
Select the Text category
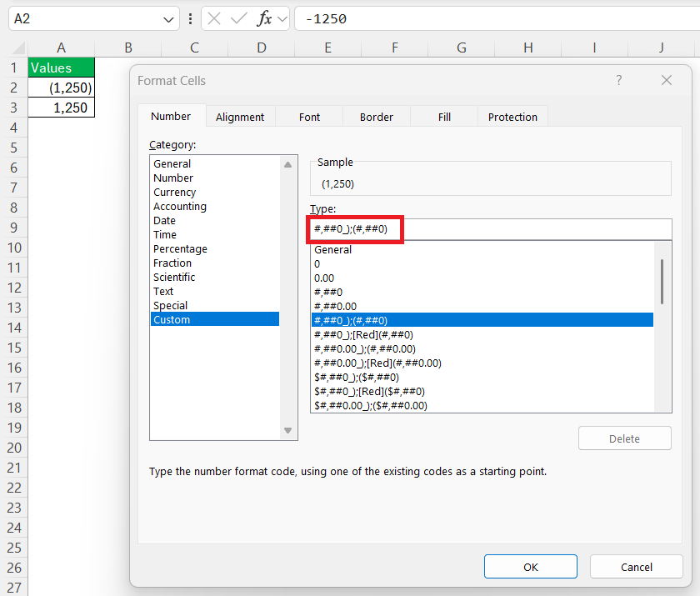(x=215, y=292)
